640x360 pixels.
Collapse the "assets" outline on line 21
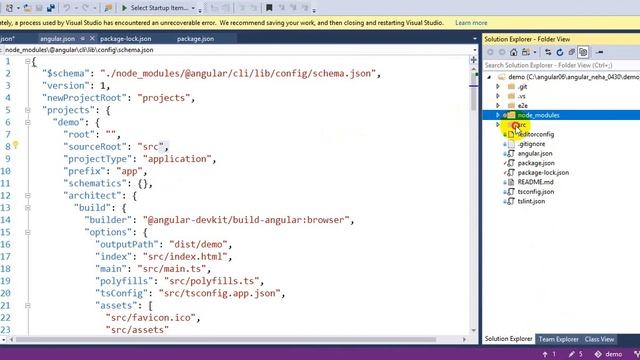(27, 305)
